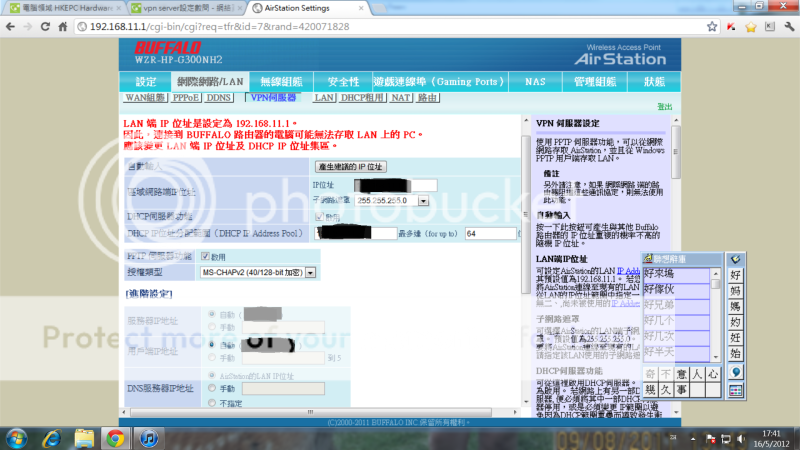
Task: Click the volume speaker tray icon
Action: (x=741, y=439)
